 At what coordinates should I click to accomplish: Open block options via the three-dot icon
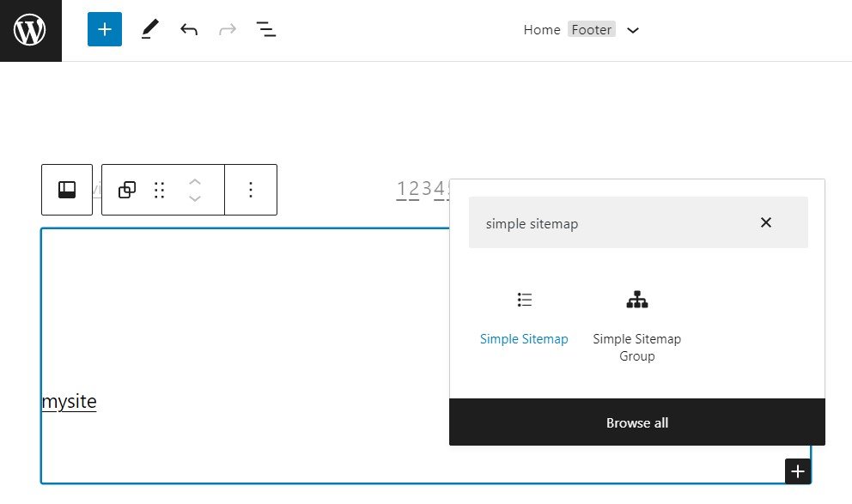point(251,190)
